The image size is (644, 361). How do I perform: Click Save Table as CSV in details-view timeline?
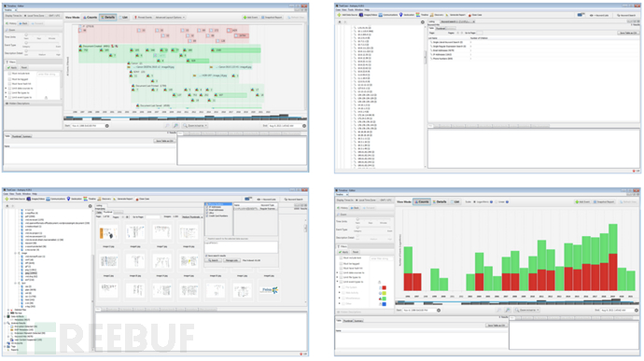pyautogui.click(x=164, y=141)
